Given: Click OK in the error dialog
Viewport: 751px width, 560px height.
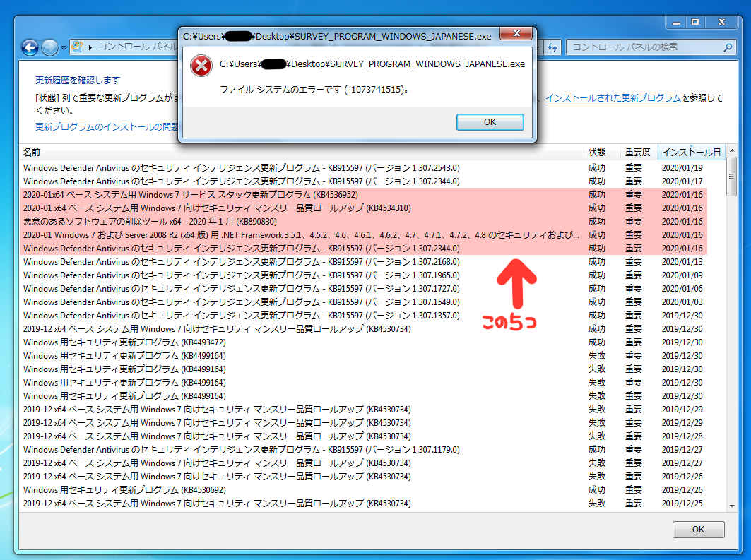Looking at the screenshot, I should tap(490, 122).
